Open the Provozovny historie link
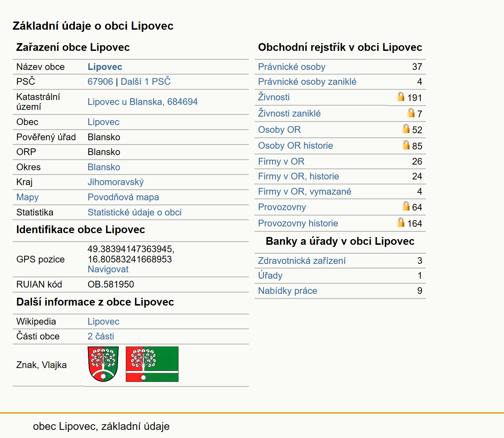Viewport: 504px width, 438px height. (x=298, y=223)
